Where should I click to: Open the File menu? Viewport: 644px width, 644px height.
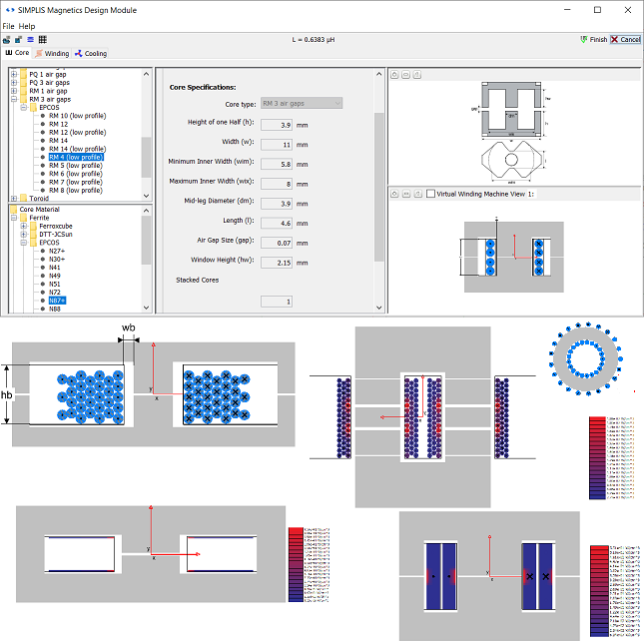pyautogui.click(x=9, y=25)
